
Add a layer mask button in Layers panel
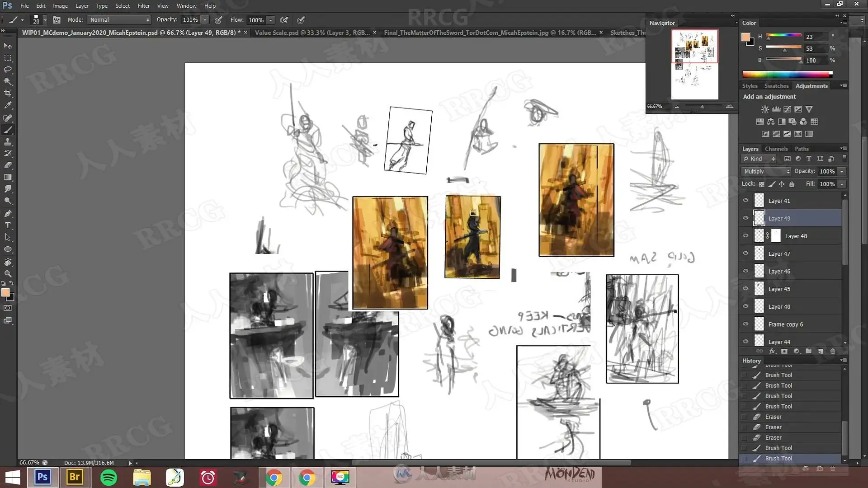tap(784, 351)
